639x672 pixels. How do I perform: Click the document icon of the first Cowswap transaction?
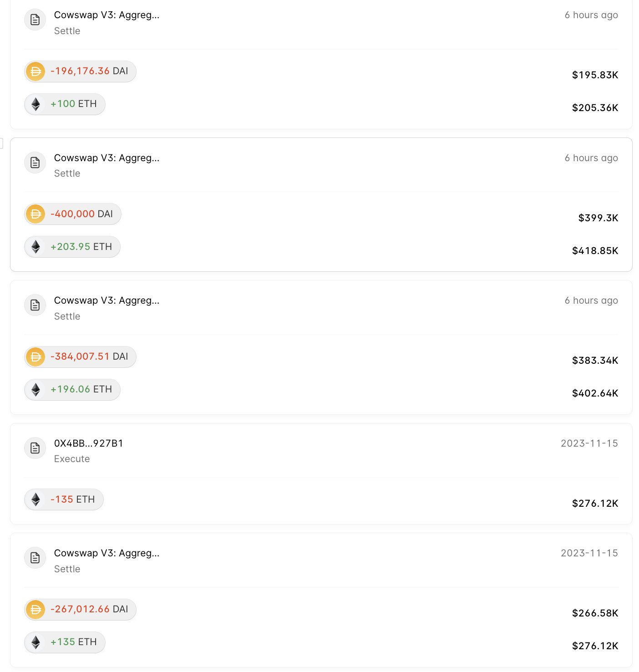[x=35, y=20]
